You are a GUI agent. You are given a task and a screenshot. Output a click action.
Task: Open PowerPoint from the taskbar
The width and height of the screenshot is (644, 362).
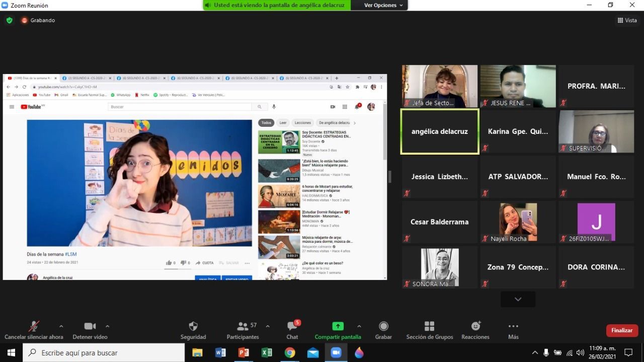tap(244, 353)
